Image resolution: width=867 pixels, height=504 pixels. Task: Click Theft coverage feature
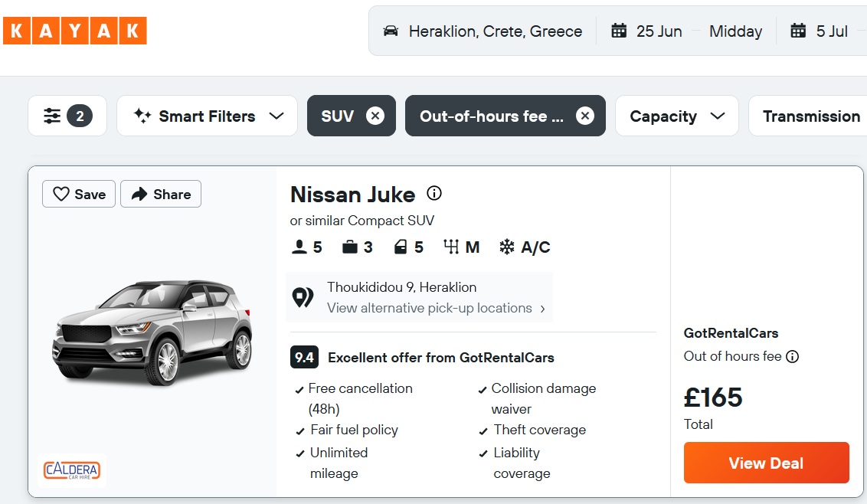pos(532,430)
